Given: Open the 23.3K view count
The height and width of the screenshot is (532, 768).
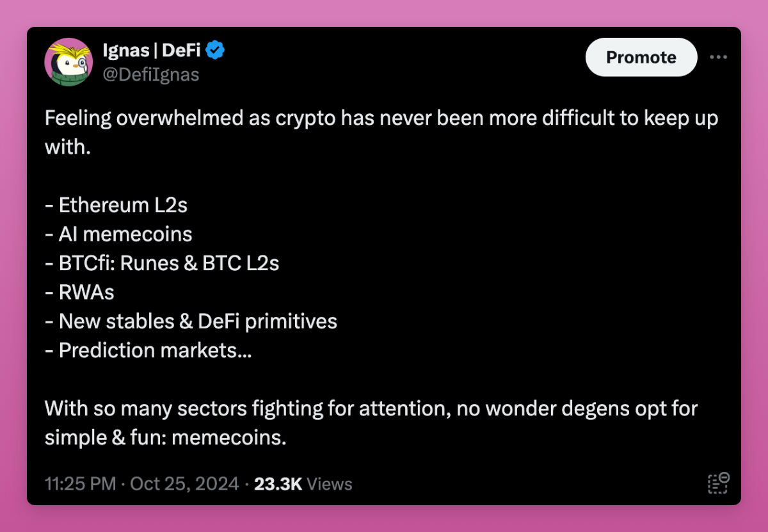Looking at the screenshot, I should coord(278,483).
